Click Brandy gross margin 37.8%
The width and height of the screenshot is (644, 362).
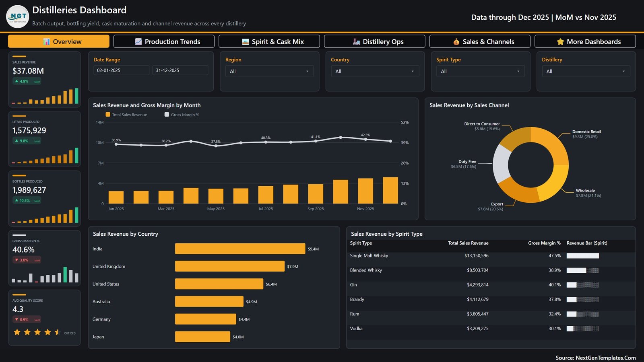[555, 299]
